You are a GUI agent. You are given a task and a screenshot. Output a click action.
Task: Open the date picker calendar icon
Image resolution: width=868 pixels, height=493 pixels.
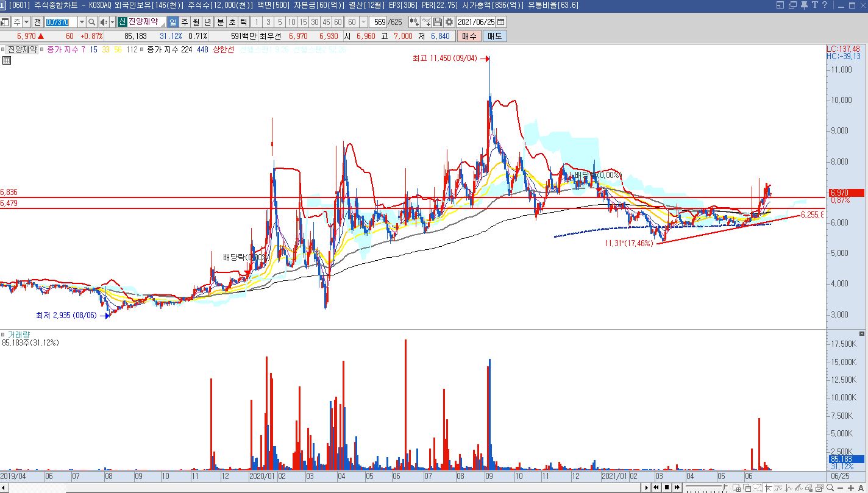[x=500, y=22]
